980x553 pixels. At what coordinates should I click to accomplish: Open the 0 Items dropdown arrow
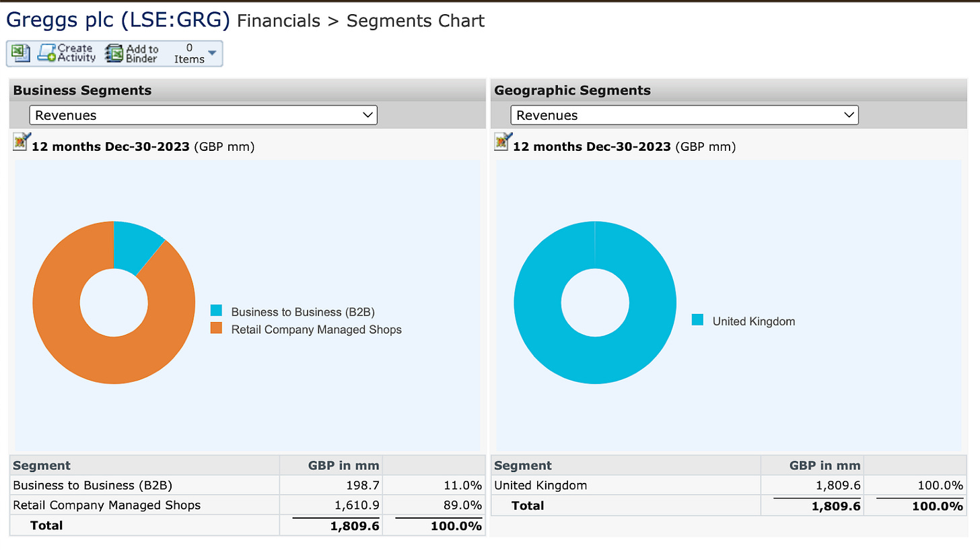(213, 53)
